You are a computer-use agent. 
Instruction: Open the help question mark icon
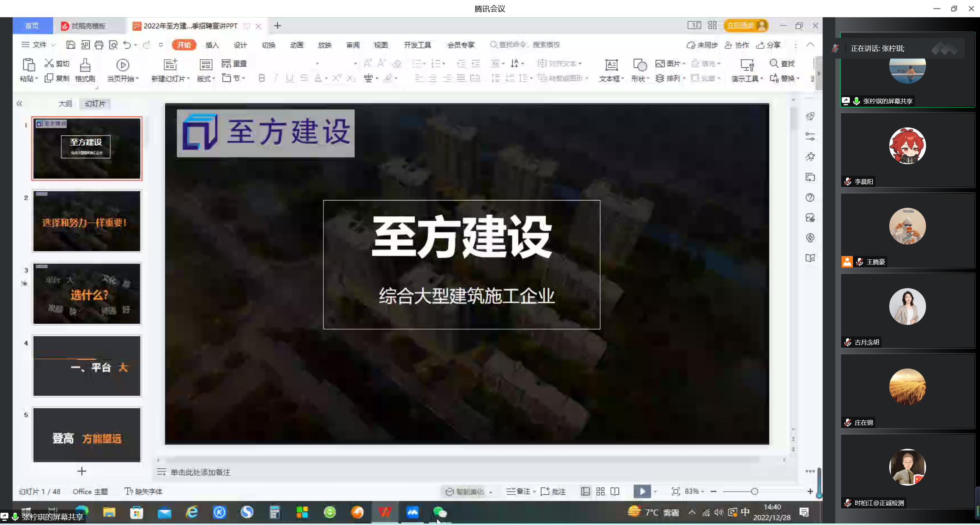tap(810, 197)
